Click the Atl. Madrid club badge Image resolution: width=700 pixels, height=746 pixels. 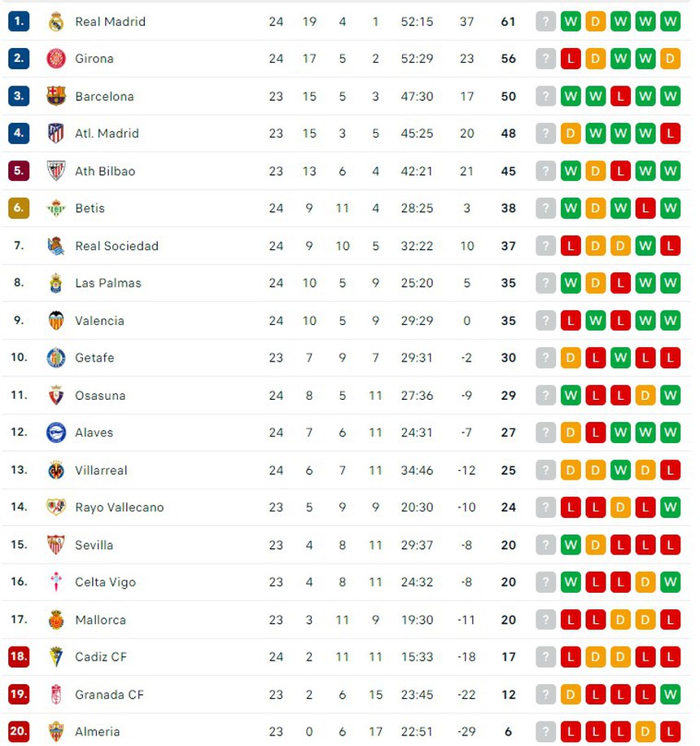point(55,134)
